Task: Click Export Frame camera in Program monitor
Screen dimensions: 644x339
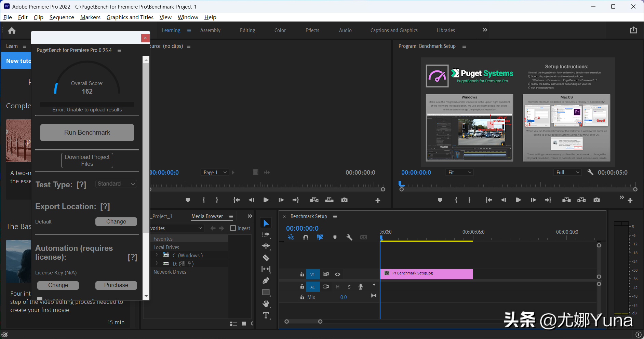Action: pyautogui.click(x=596, y=200)
